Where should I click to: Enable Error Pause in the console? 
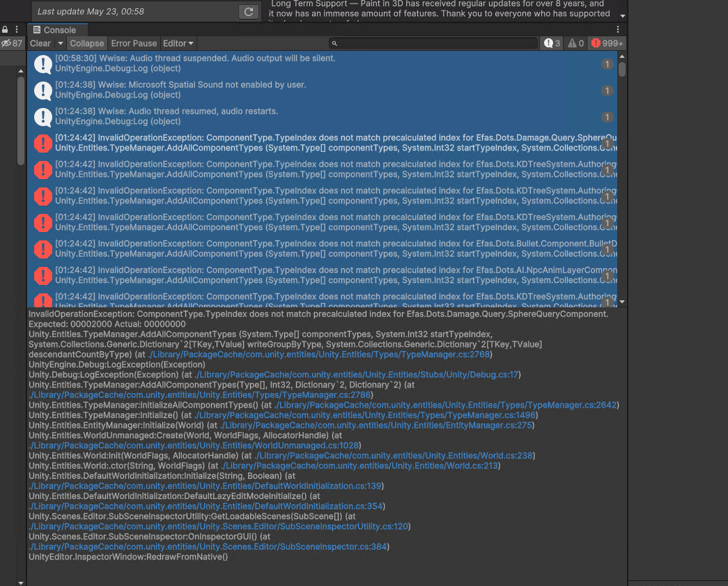(x=134, y=43)
